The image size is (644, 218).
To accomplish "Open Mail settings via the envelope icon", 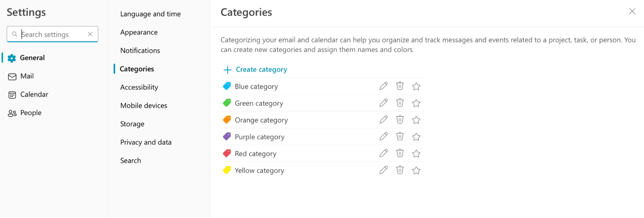I will coord(12,76).
